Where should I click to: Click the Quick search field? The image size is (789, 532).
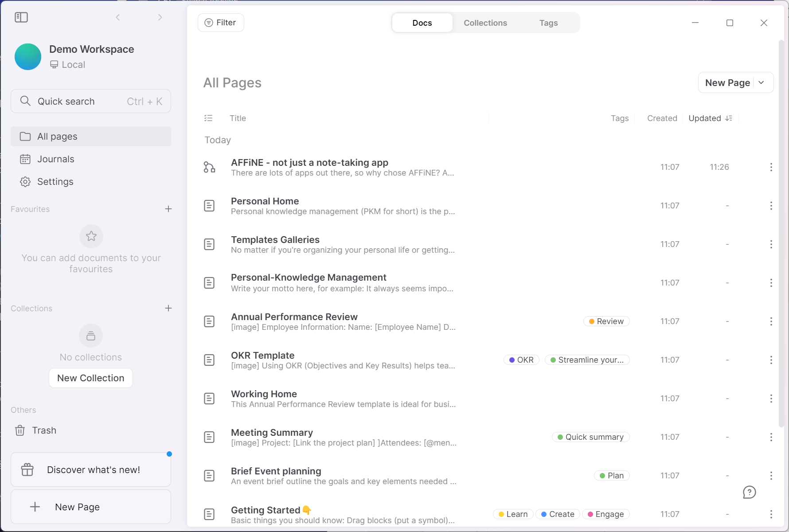click(x=91, y=102)
